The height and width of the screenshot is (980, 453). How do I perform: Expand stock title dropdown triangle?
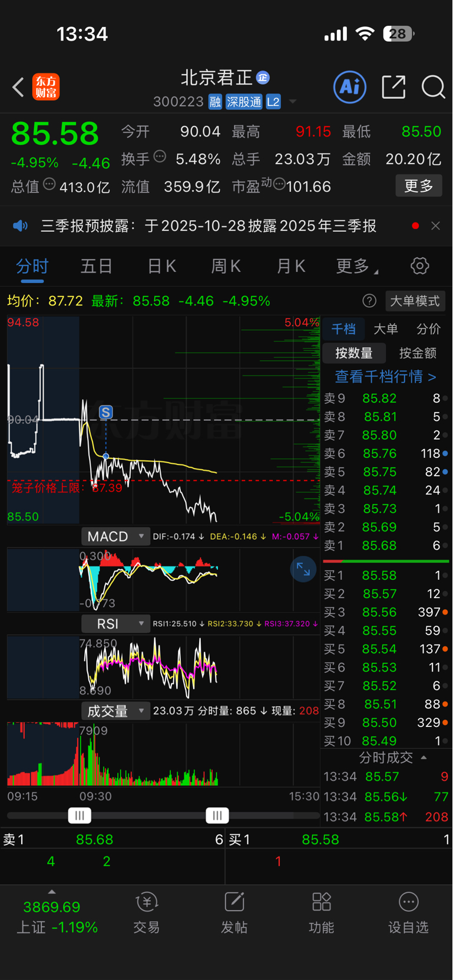[x=292, y=102]
